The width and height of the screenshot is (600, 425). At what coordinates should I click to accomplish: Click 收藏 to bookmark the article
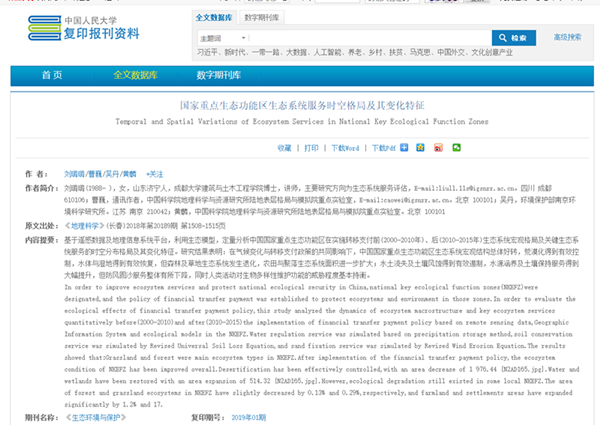click(x=284, y=147)
